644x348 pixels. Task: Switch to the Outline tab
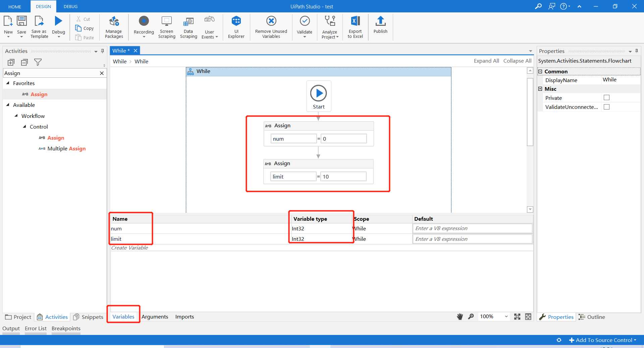pos(592,317)
